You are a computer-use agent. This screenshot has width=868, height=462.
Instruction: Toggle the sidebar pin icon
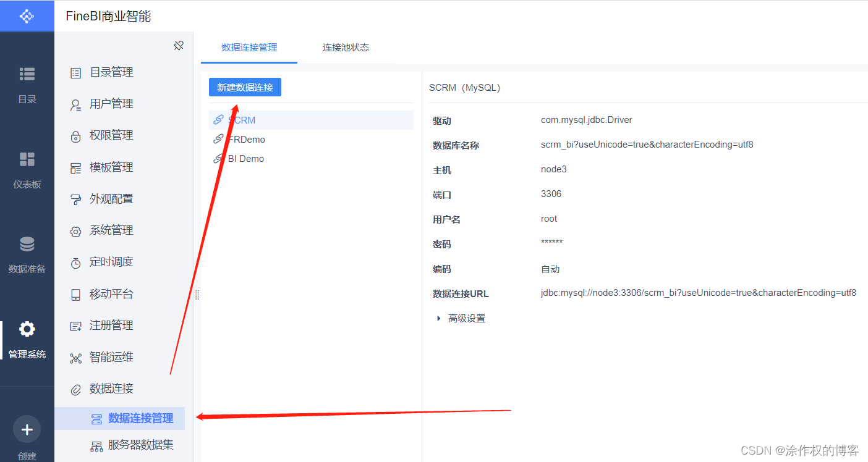(x=179, y=46)
